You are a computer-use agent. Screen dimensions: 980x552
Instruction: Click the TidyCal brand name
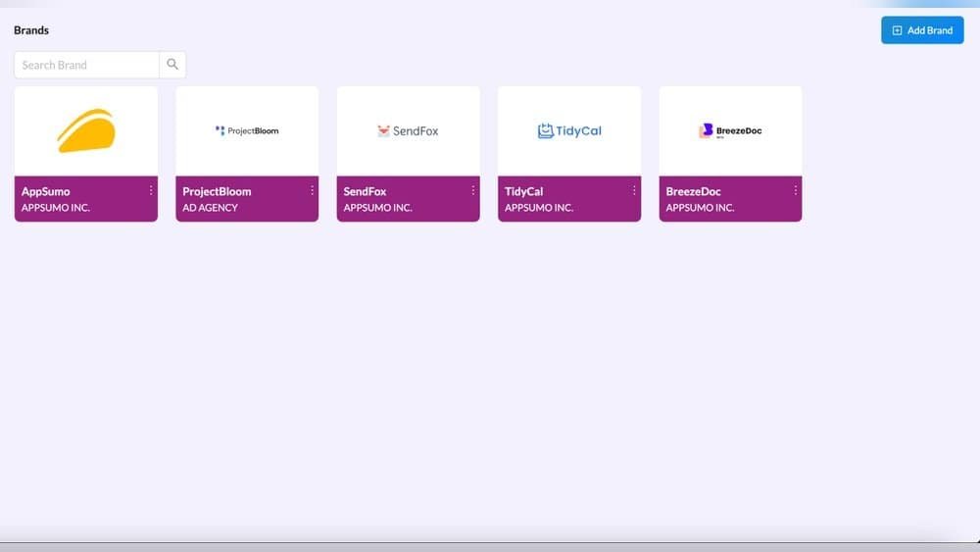click(523, 191)
